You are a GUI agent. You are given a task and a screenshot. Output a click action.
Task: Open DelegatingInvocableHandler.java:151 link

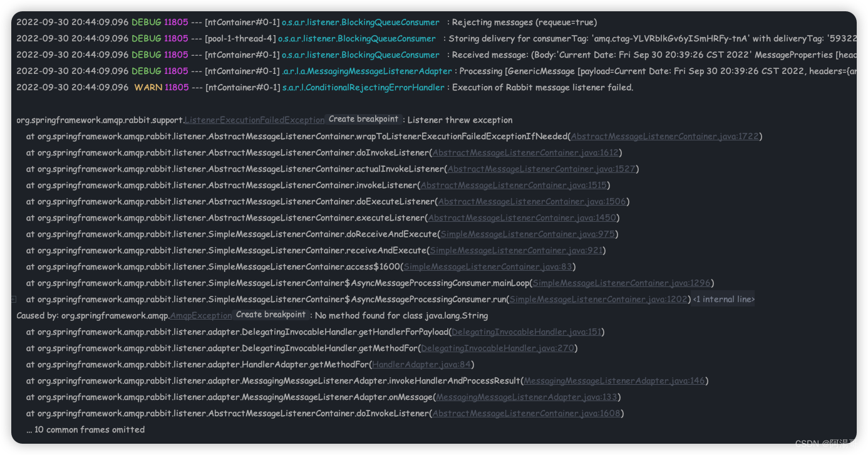point(526,332)
